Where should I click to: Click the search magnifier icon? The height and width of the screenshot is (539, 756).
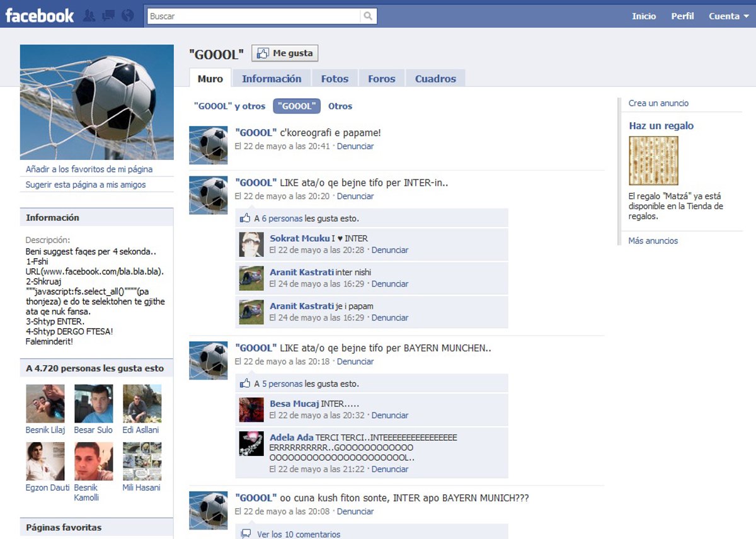tap(369, 16)
